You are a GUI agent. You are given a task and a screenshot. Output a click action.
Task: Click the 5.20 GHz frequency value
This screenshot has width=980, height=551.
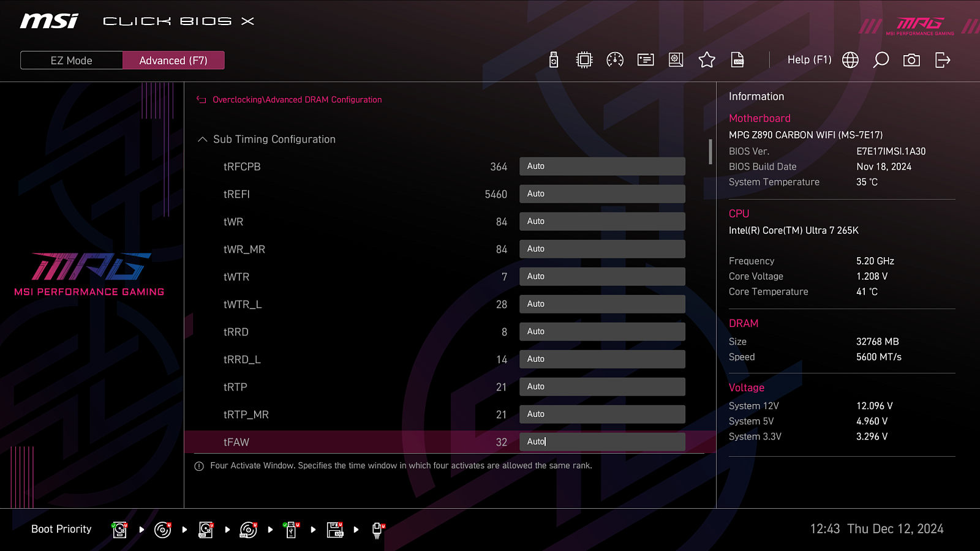(x=875, y=261)
